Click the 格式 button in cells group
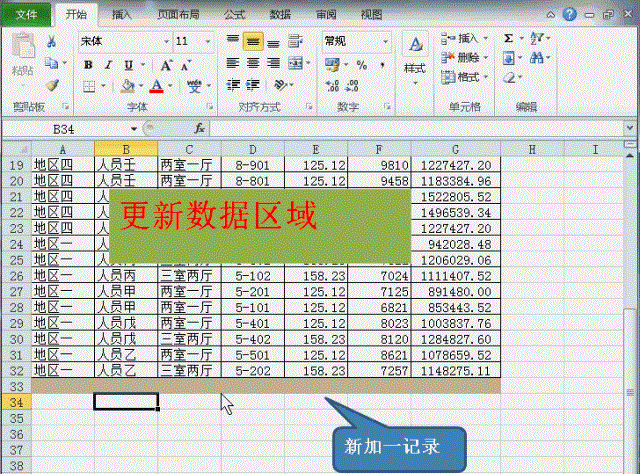 (462, 77)
